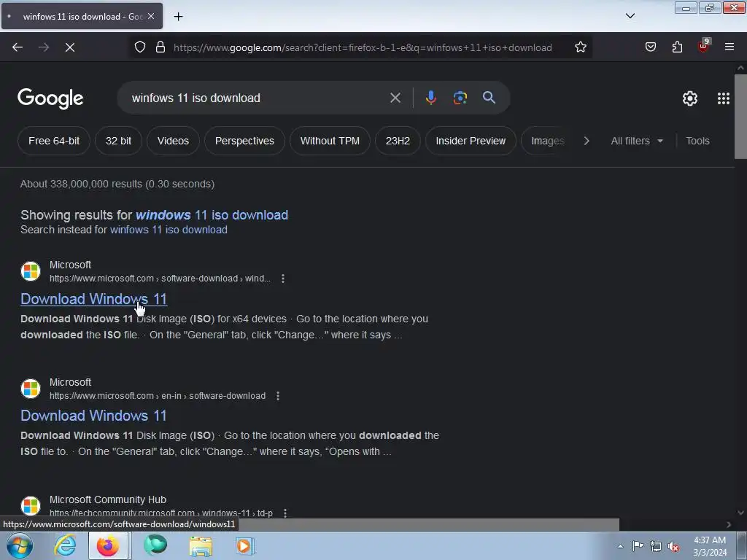Close the winfows 11 iso download tab
The width and height of the screenshot is (747, 560).
click(x=151, y=16)
